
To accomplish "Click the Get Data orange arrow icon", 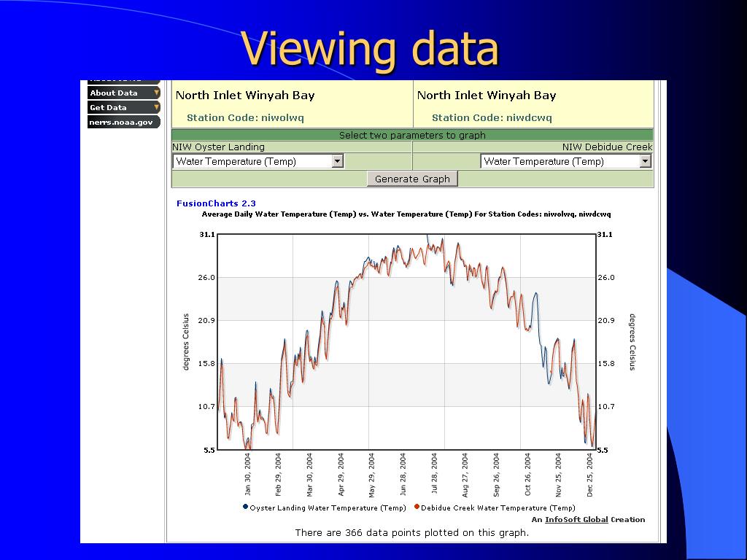I will [x=156, y=106].
